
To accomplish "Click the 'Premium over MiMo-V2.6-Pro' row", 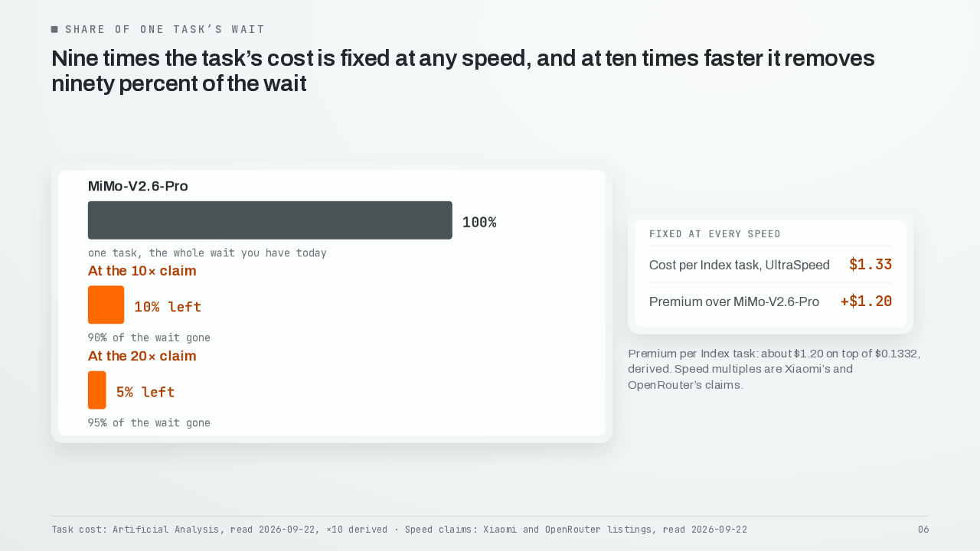I will (x=770, y=302).
